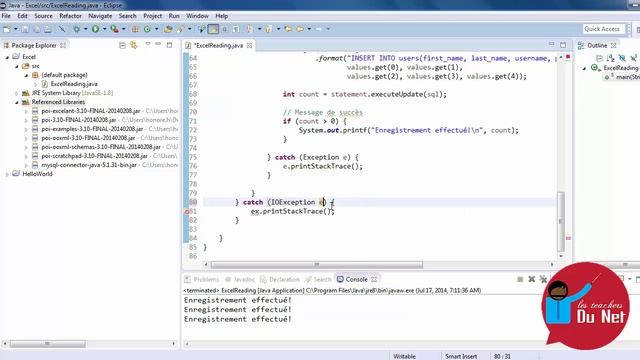Image resolution: width=640 pixels, height=360 pixels.
Task: Open the dropdown arrow beside Debug button
Action: click(x=86, y=29)
